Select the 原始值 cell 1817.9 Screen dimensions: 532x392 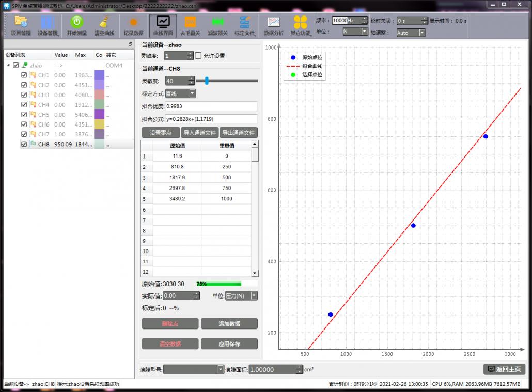177,177
